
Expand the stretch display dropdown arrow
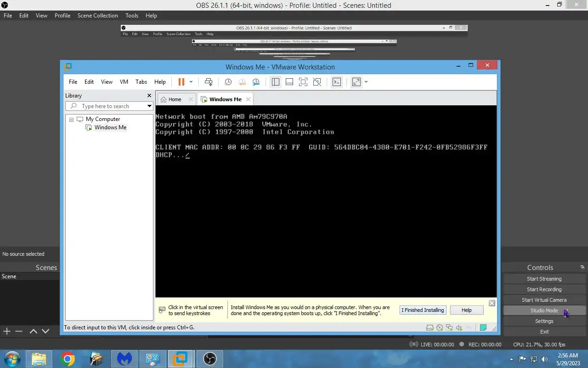[366, 82]
